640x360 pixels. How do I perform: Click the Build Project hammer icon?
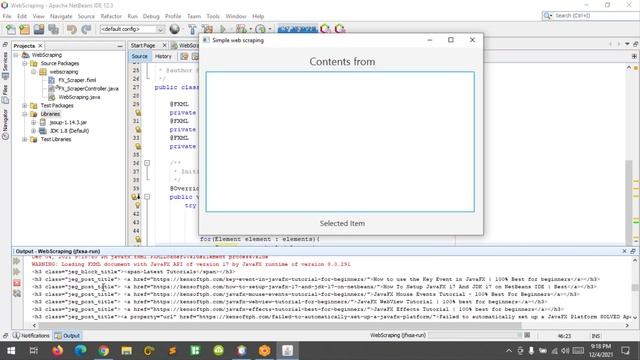192,29
